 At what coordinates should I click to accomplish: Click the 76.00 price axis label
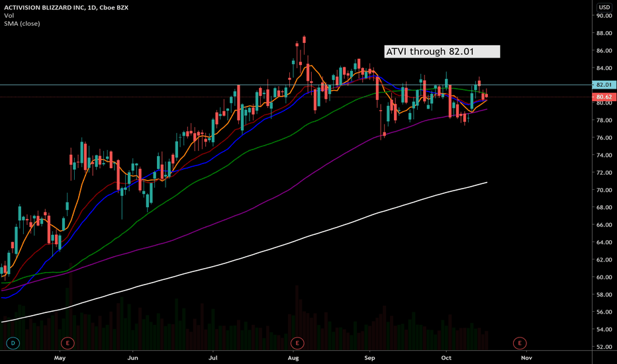pyautogui.click(x=604, y=138)
